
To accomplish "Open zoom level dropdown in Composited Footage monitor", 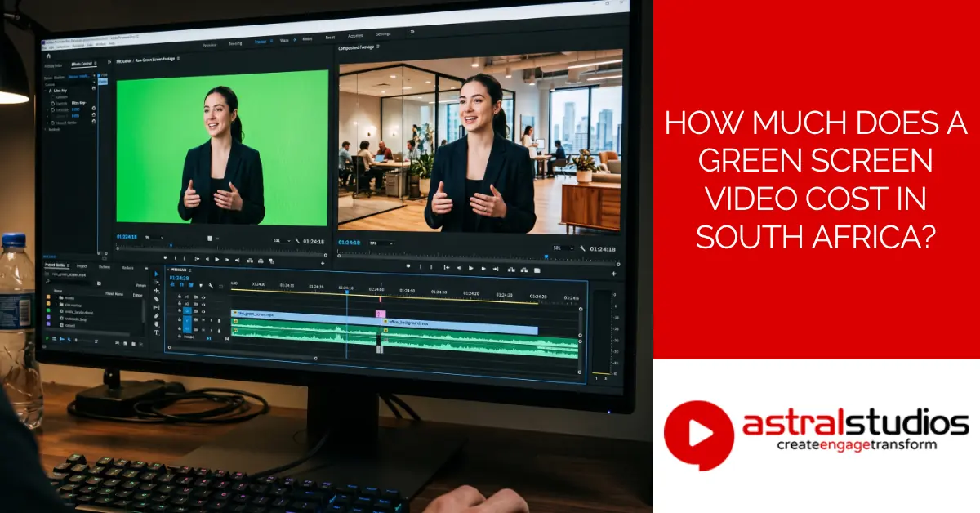I will [381, 243].
